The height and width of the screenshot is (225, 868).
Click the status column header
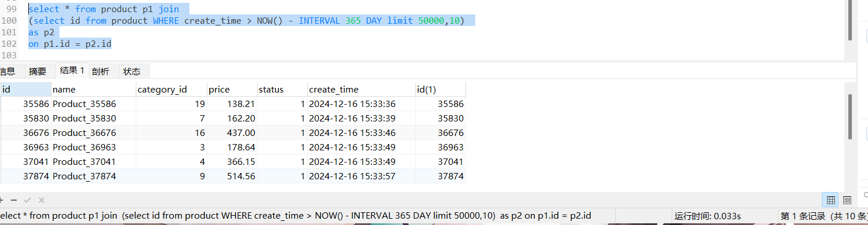282,89
